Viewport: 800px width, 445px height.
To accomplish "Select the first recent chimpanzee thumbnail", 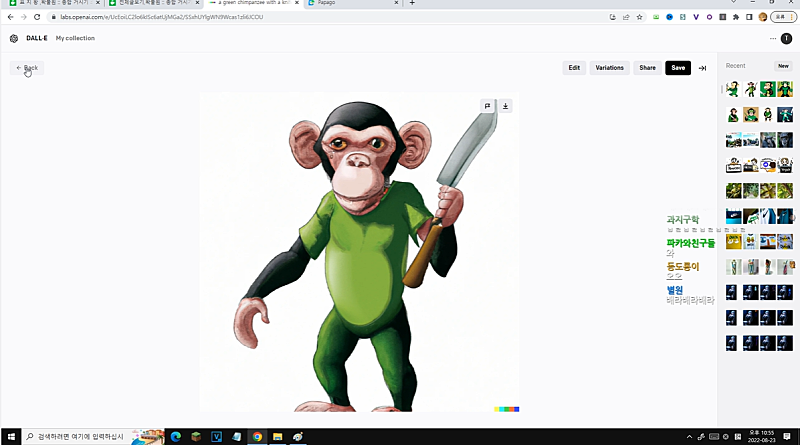I will 734,89.
